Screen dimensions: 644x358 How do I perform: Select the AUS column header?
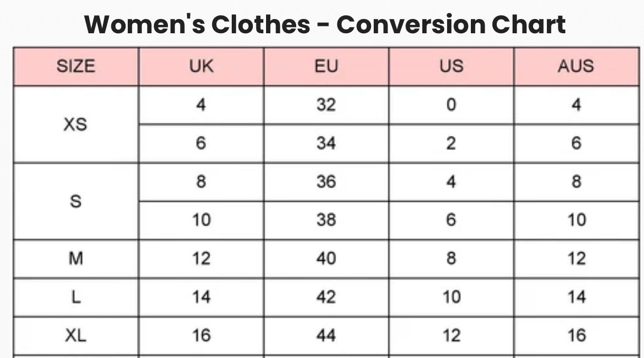tap(576, 67)
